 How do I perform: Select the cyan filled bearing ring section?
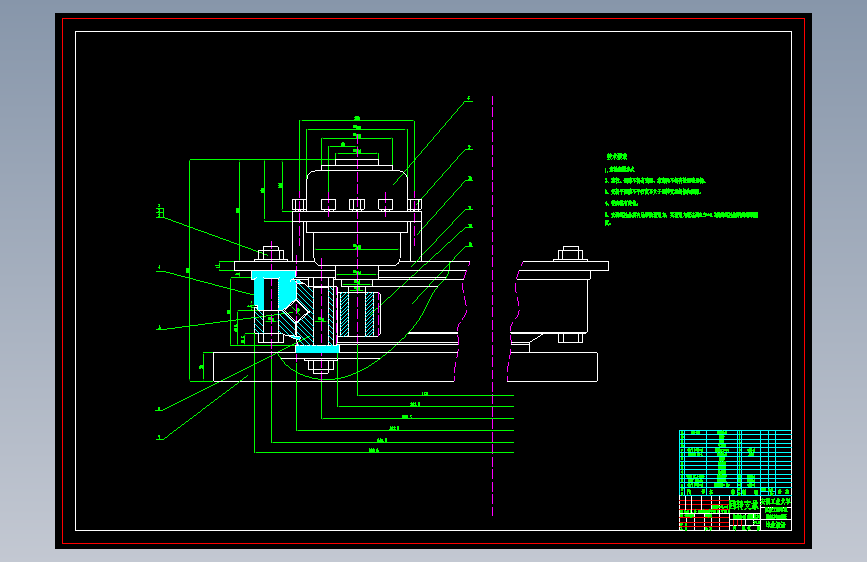(x=273, y=290)
